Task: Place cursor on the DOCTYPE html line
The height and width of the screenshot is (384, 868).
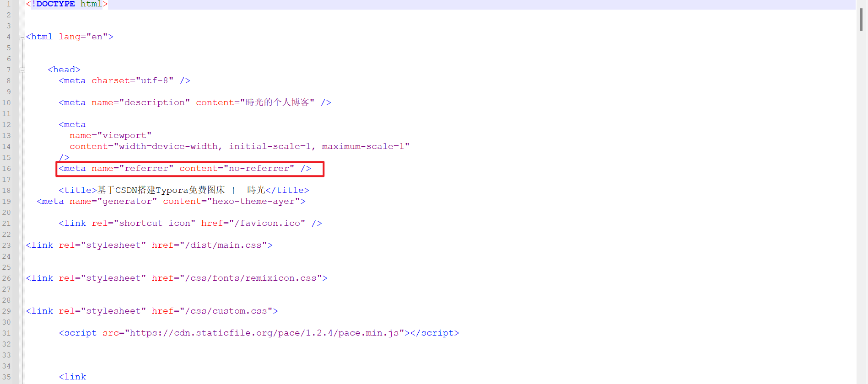Action: pyautogui.click(x=67, y=4)
